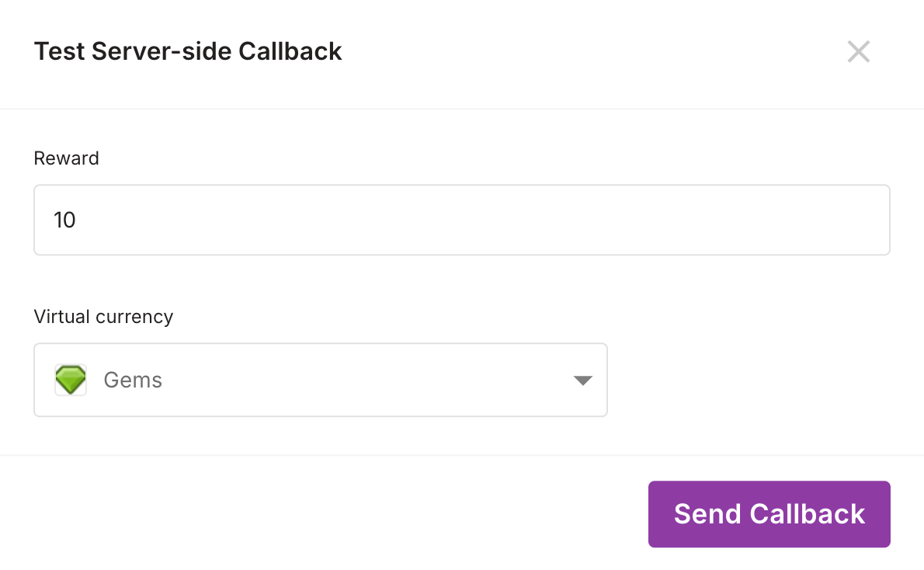Click the Reward label
924x570 pixels.
pos(66,158)
